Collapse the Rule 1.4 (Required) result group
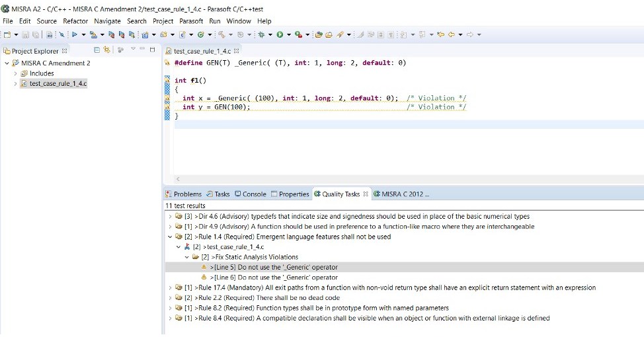 (x=171, y=237)
